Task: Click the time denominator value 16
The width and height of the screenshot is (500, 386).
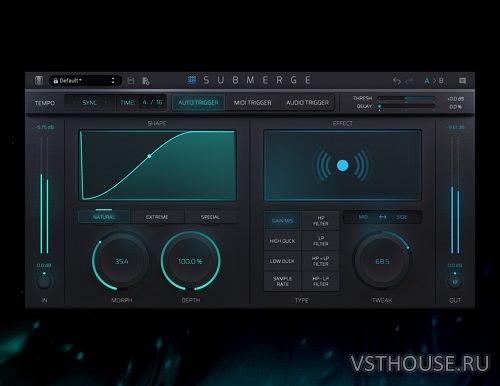Action: point(159,102)
